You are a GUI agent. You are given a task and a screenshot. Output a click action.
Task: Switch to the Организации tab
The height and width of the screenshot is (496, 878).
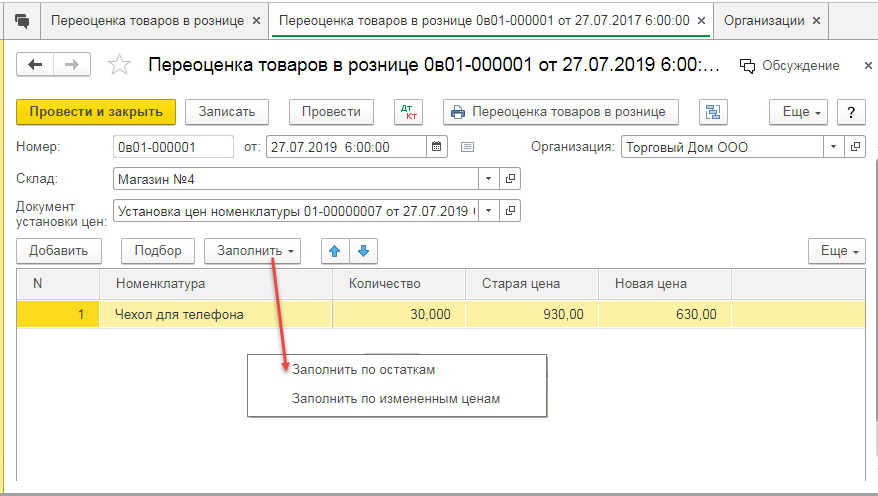pyautogui.click(x=763, y=20)
